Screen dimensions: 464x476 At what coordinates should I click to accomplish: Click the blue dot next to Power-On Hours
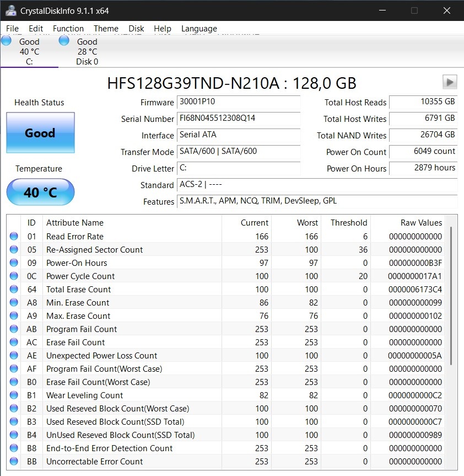pyautogui.click(x=14, y=263)
